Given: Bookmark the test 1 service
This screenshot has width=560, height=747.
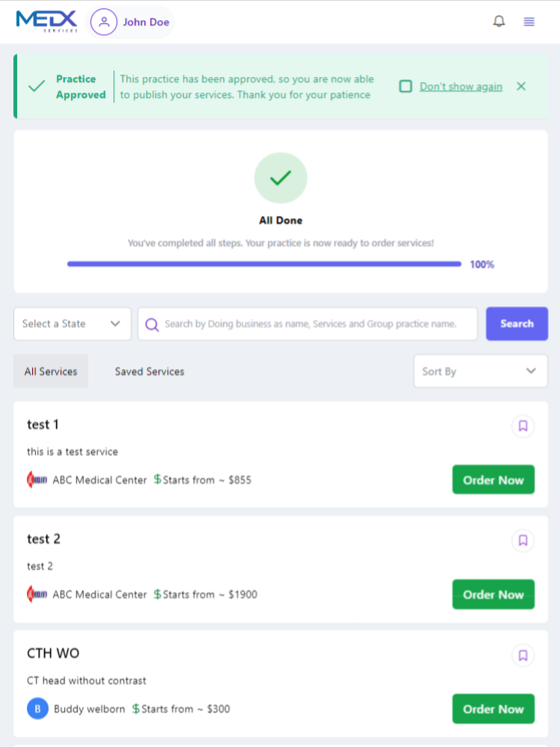Looking at the screenshot, I should point(523,426).
